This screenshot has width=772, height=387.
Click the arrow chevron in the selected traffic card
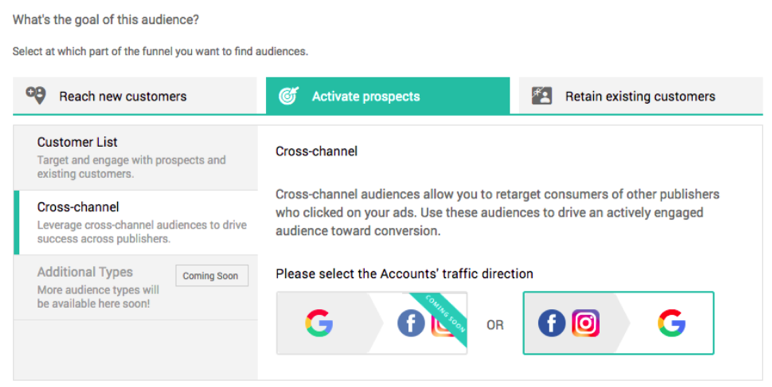622,323
